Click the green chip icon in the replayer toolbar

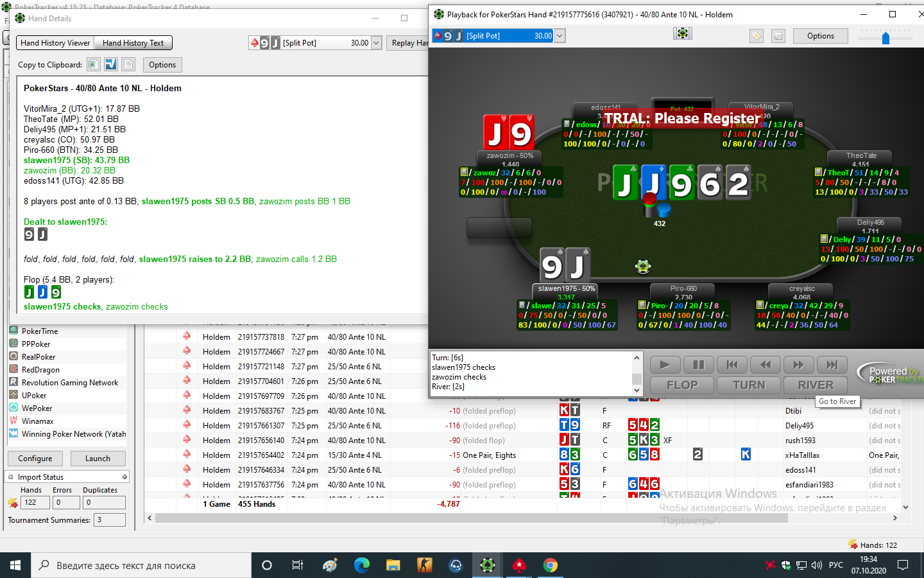click(683, 33)
